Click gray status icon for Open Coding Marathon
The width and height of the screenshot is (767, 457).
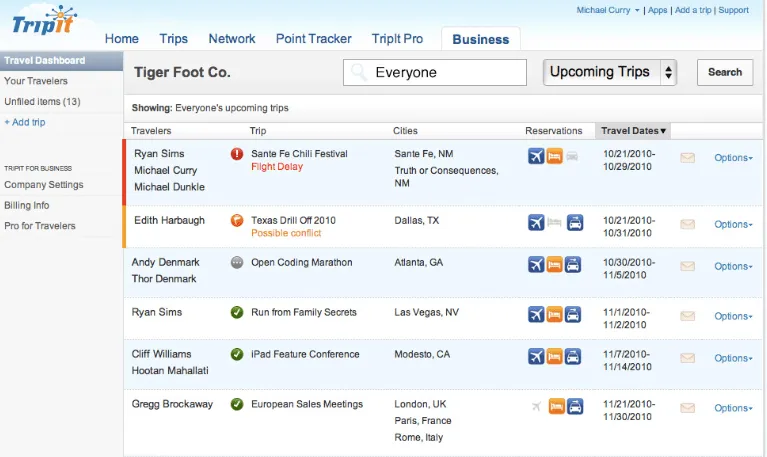(x=237, y=263)
